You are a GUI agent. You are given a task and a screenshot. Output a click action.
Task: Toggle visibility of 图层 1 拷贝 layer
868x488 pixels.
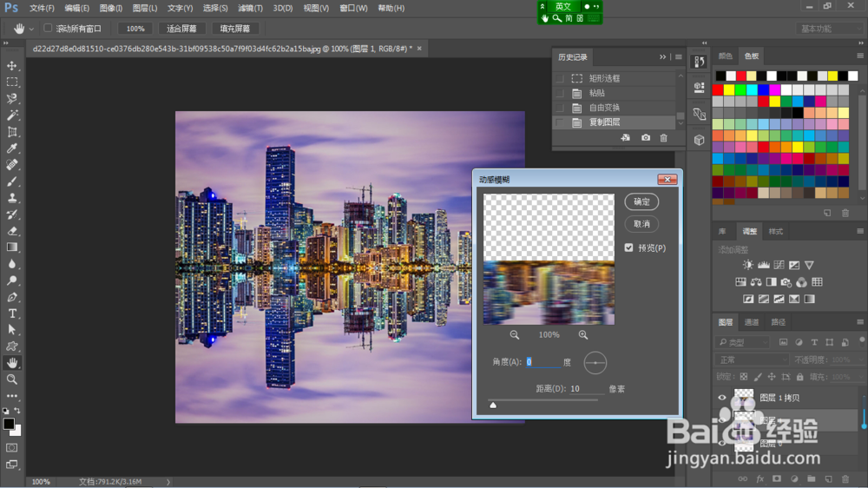click(722, 397)
